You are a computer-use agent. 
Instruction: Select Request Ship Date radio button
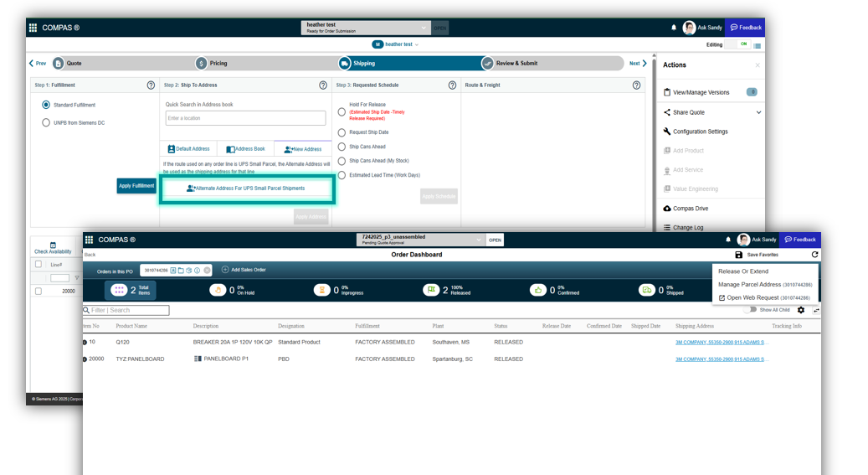(x=342, y=132)
